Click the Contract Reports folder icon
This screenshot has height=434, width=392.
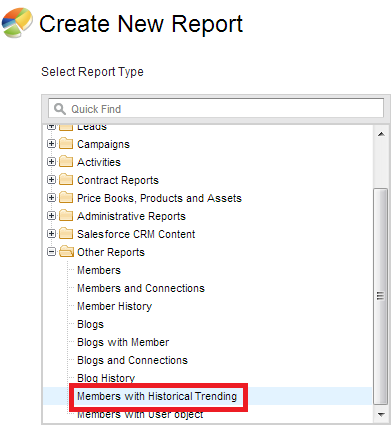pos(66,180)
